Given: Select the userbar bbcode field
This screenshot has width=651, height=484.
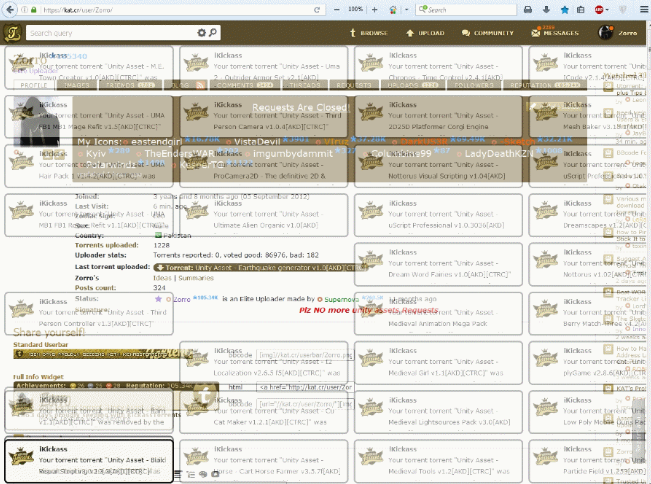Looking at the screenshot, I should click(x=305, y=355).
